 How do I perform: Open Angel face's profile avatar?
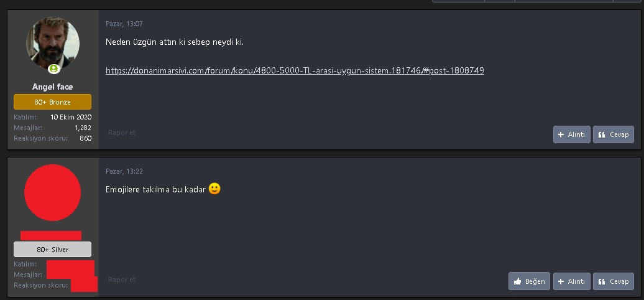(x=53, y=44)
